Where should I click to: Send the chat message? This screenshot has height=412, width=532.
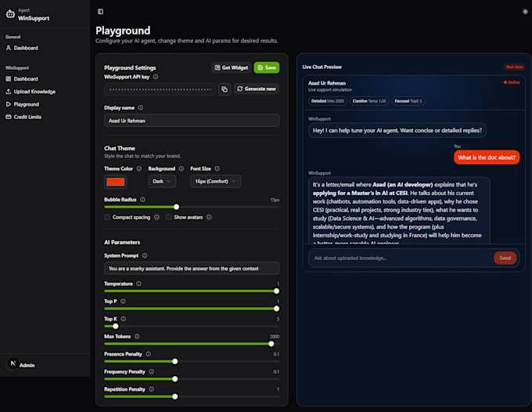coord(505,258)
